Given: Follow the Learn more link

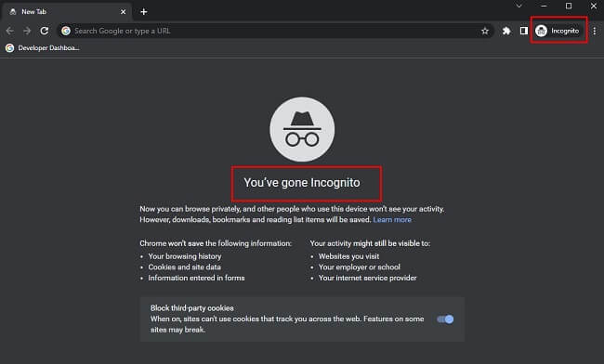Looking at the screenshot, I should 392,220.
